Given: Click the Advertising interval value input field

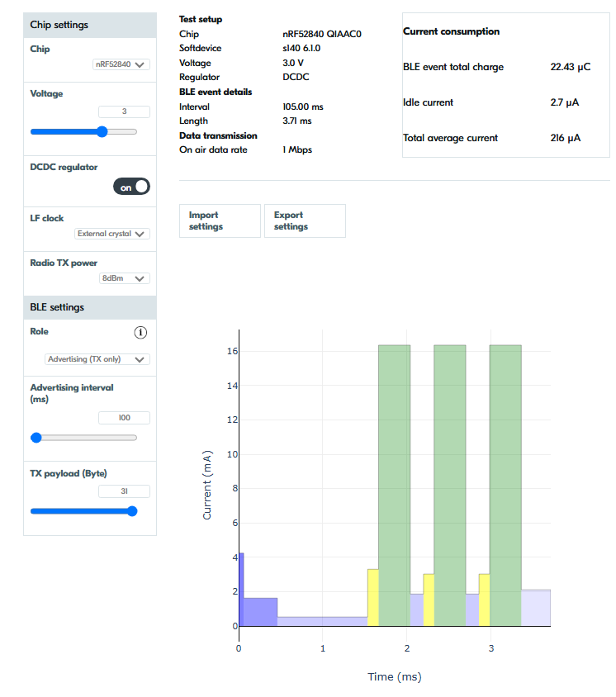Looking at the screenshot, I should point(125,418).
